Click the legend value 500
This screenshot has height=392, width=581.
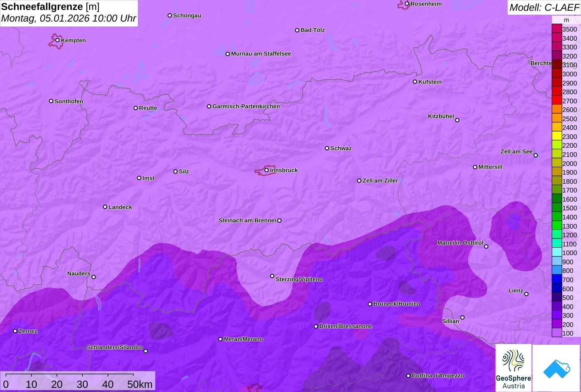[568, 297]
